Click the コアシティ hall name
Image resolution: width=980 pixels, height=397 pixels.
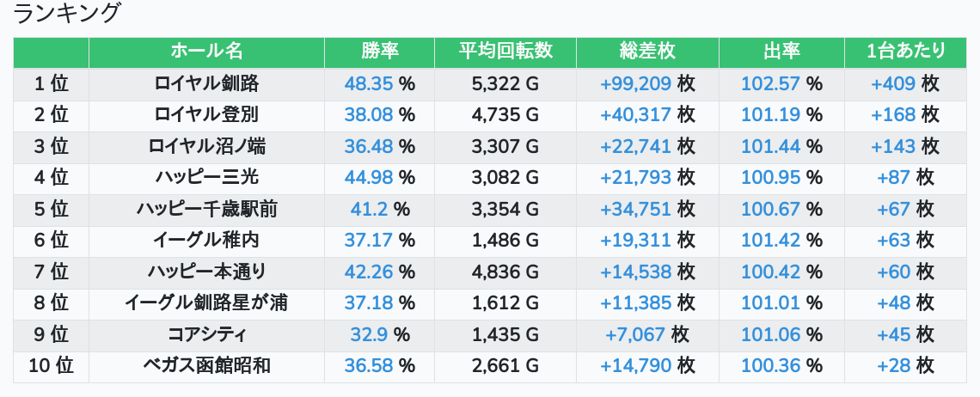[206, 334]
